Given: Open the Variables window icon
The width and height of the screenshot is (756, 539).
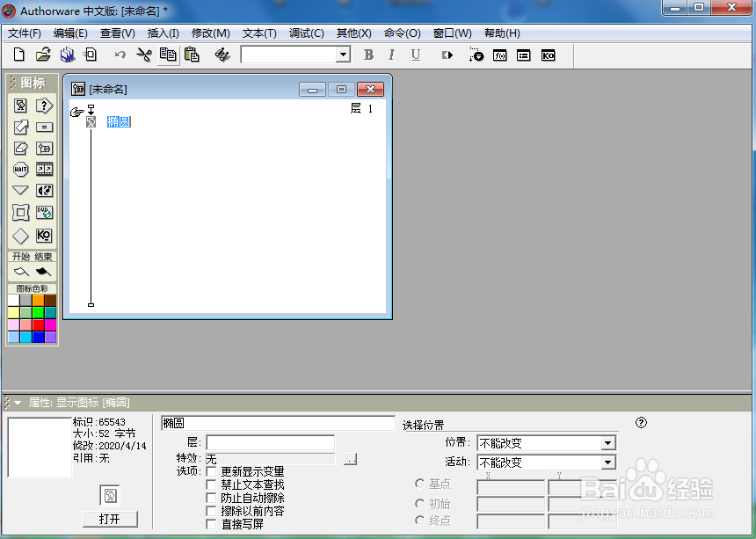Looking at the screenshot, I should tap(524, 55).
